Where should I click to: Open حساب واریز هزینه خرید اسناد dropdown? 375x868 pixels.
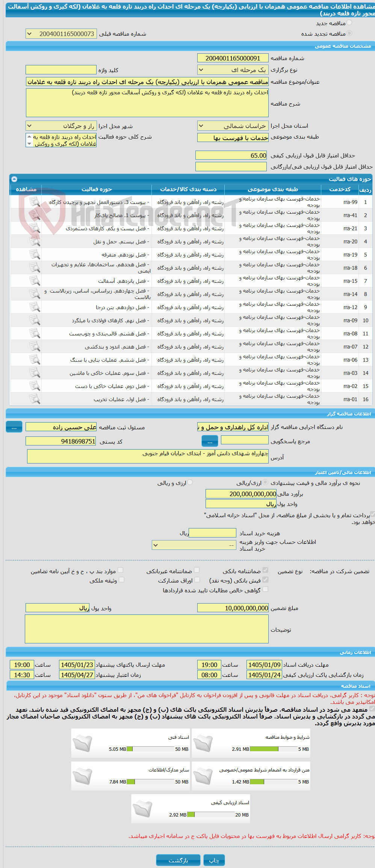click(194, 545)
